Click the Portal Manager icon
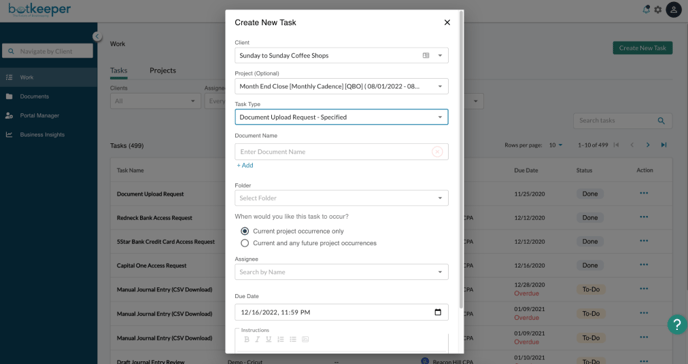The image size is (688, 364). tap(9, 116)
